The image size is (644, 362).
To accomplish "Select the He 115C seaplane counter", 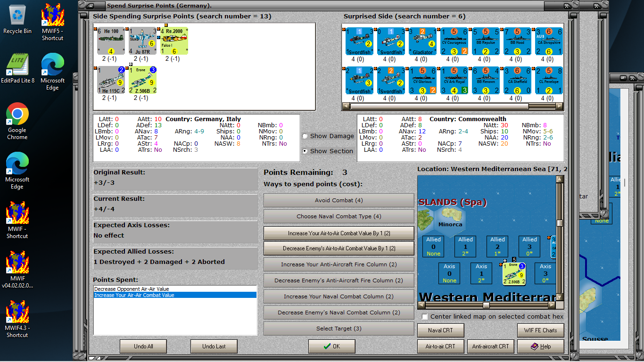I will pyautogui.click(x=111, y=80).
